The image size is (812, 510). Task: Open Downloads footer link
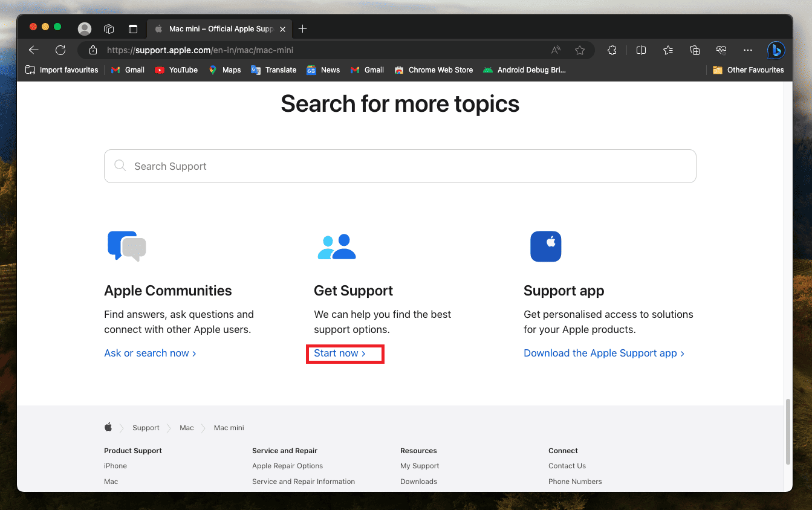[418, 482]
